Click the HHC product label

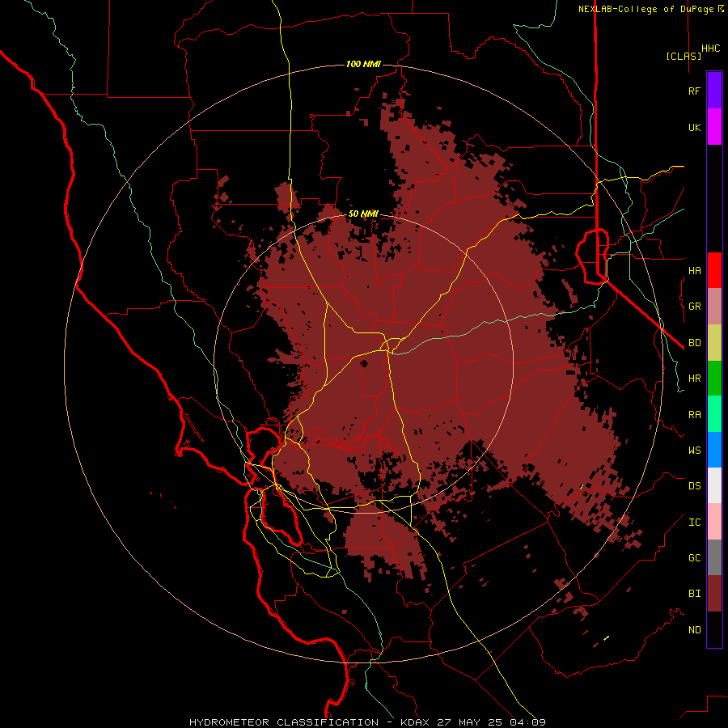[x=710, y=49]
